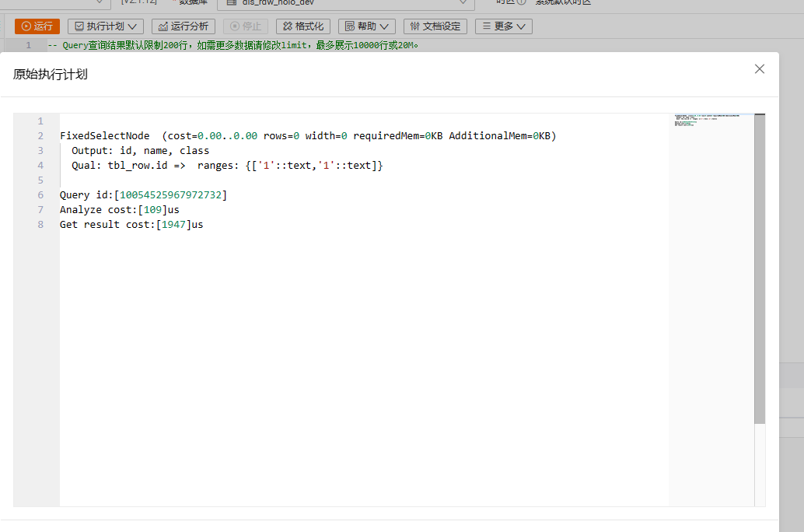Image resolution: width=804 pixels, height=532 pixels.
Task: Click the SQL comment line in editor
Action: coord(233,45)
